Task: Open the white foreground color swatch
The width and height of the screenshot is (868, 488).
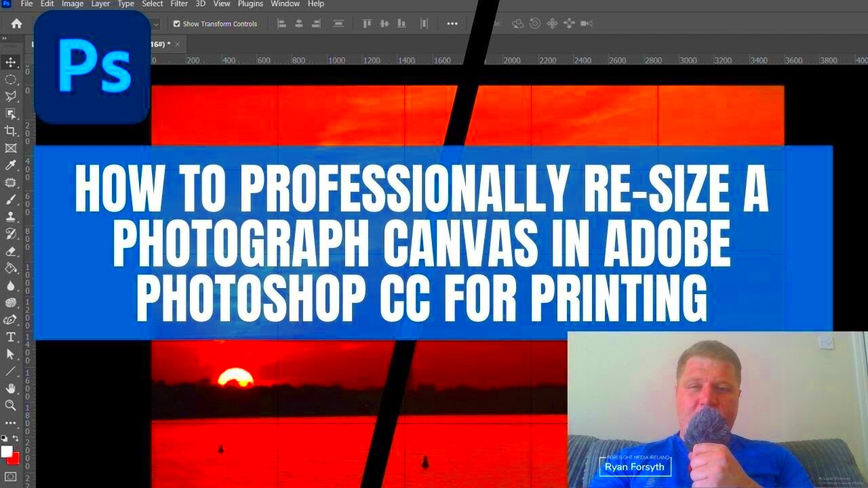Action: point(7,451)
